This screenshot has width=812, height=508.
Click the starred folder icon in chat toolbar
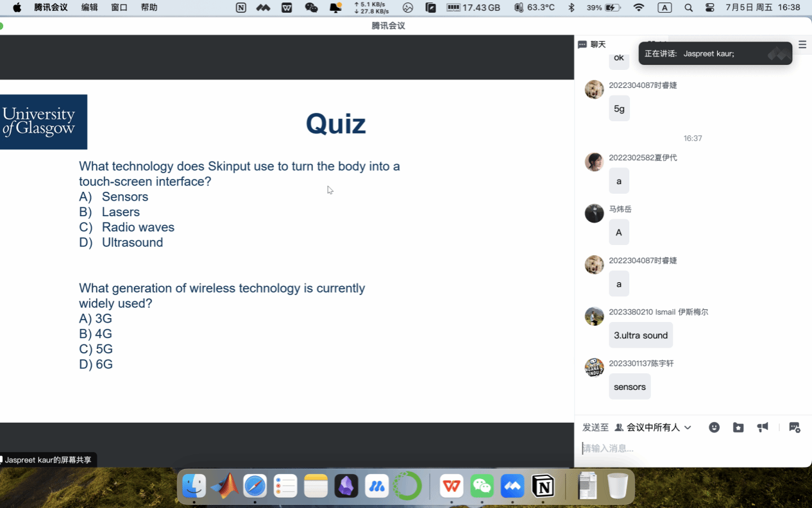(738, 427)
